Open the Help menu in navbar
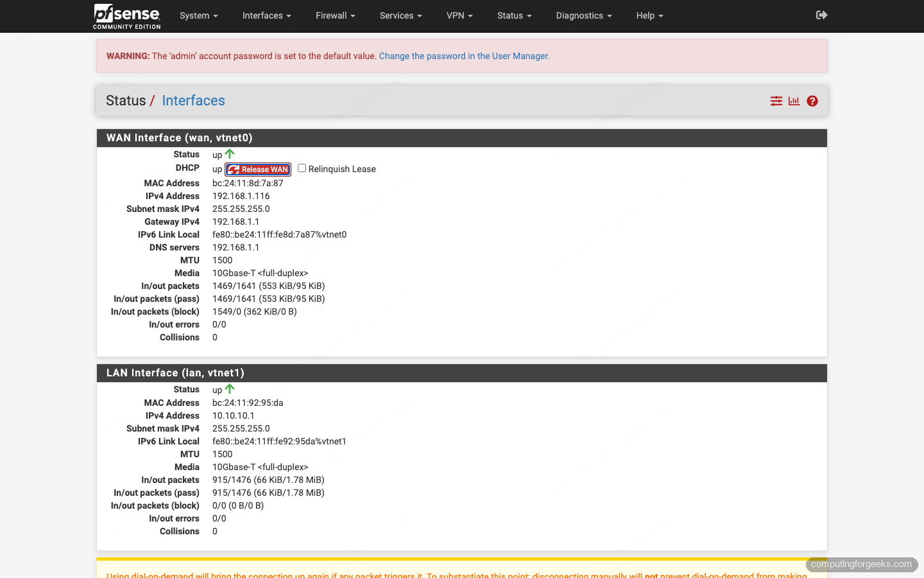 pos(650,15)
